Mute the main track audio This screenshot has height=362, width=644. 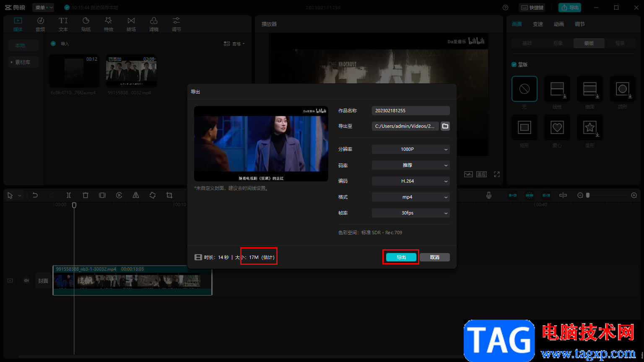pos(26,281)
